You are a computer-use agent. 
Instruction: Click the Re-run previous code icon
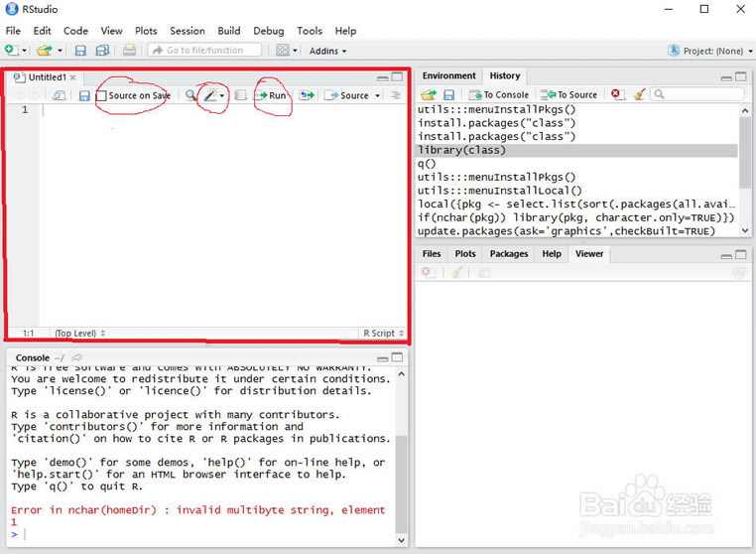click(307, 95)
